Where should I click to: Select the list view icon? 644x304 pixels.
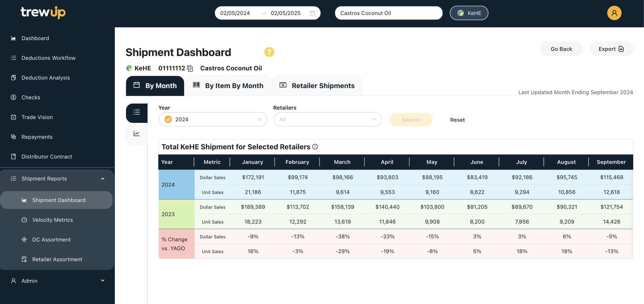click(x=137, y=112)
